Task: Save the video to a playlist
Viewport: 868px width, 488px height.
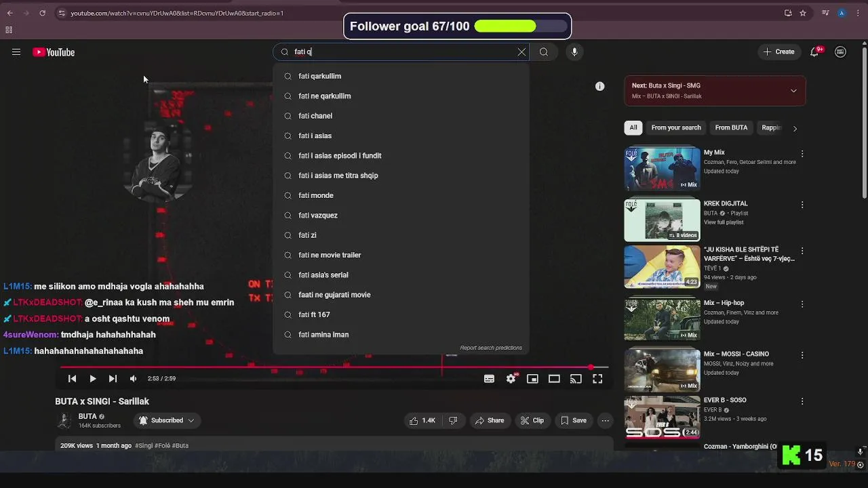Action: click(573, 420)
